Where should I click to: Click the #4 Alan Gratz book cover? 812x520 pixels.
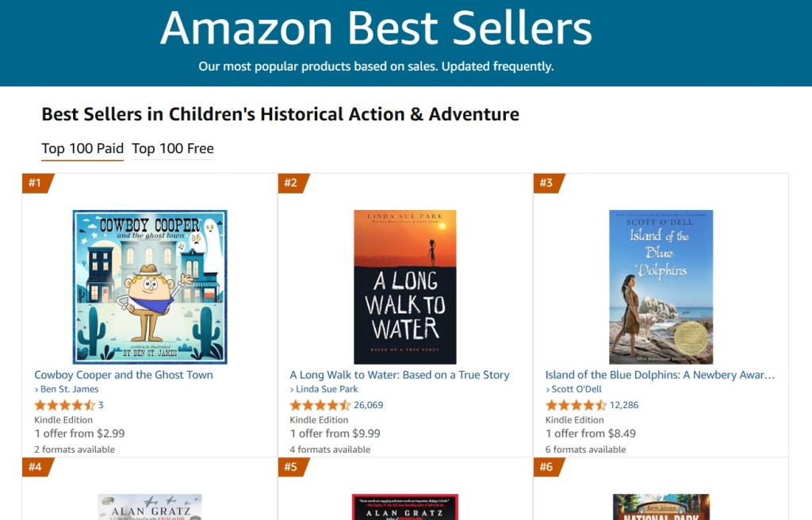coord(150,507)
